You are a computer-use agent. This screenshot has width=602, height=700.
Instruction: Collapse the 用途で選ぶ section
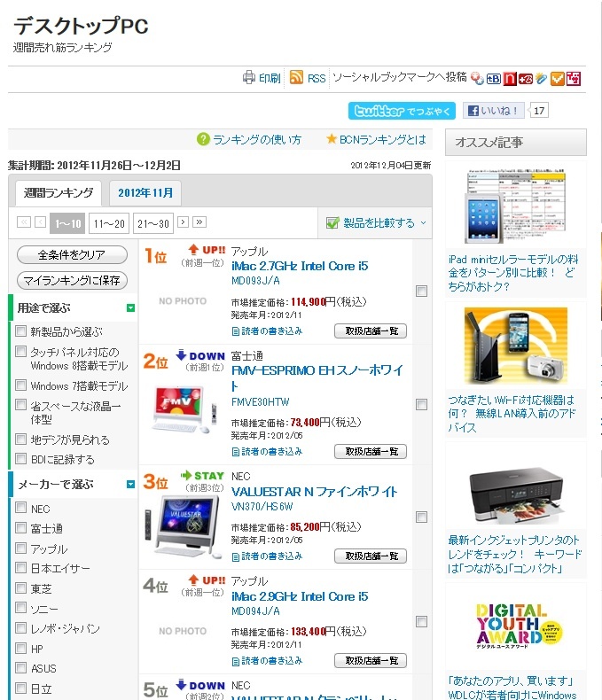point(130,308)
